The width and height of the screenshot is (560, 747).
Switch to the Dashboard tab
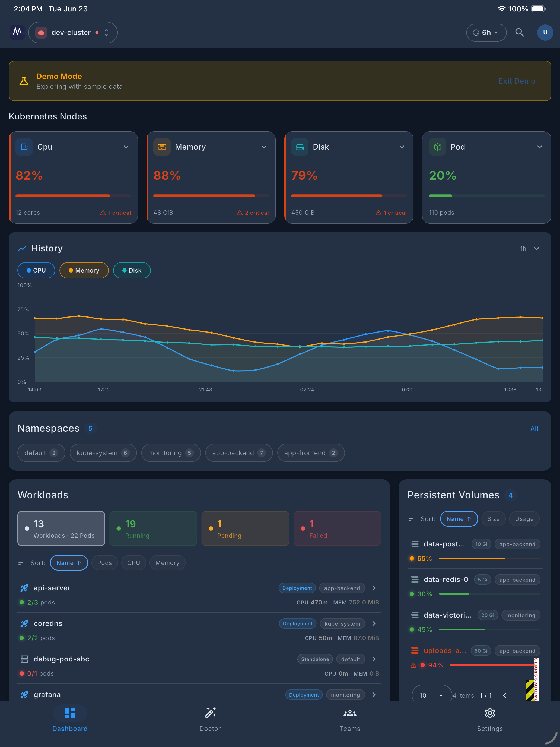70,720
